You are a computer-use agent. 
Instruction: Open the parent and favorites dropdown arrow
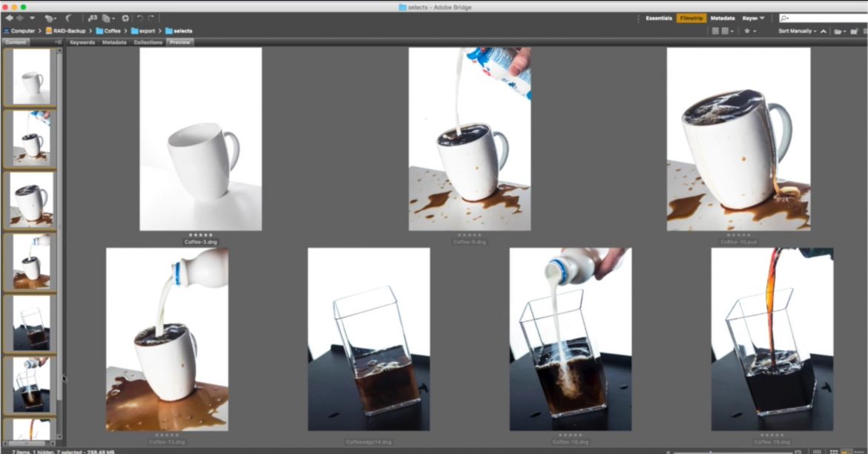[32, 19]
